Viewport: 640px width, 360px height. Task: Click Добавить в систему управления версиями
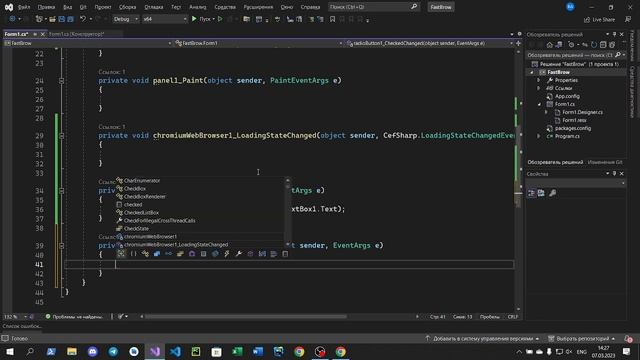483,339
